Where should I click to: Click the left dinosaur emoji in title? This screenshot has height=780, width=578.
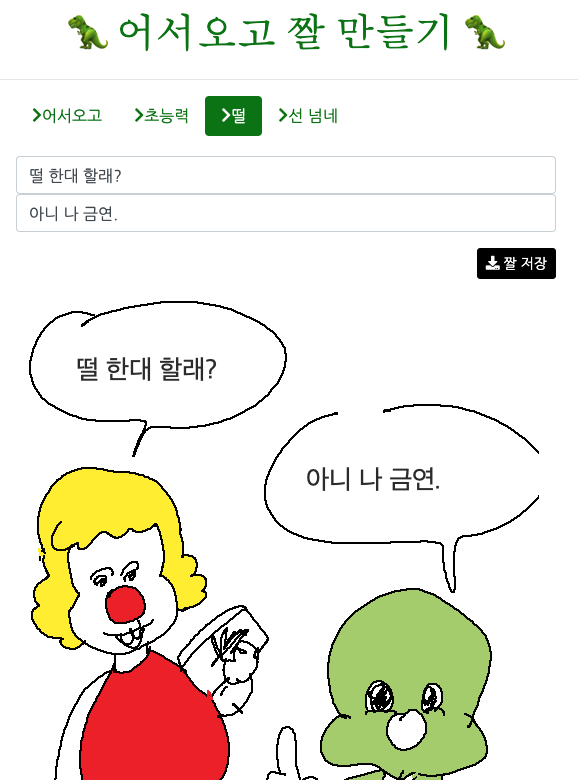[x=88, y=32]
